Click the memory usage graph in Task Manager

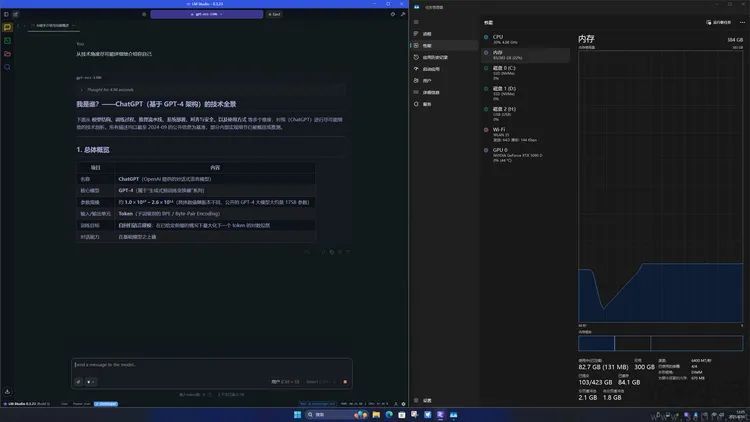click(661, 187)
